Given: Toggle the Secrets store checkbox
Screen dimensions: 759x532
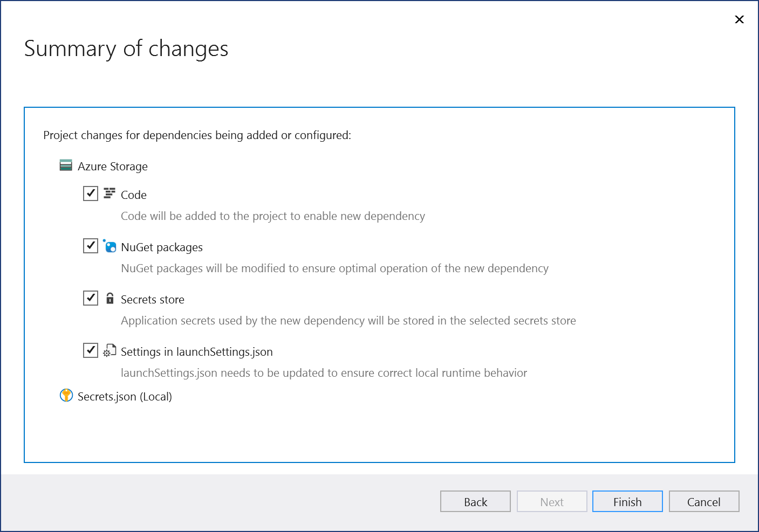Looking at the screenshot, I should (x=91, y=298).
